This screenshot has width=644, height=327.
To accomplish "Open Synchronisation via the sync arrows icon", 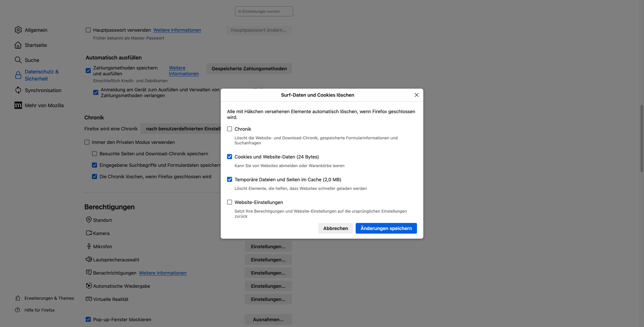I will [x=18, y=90].
